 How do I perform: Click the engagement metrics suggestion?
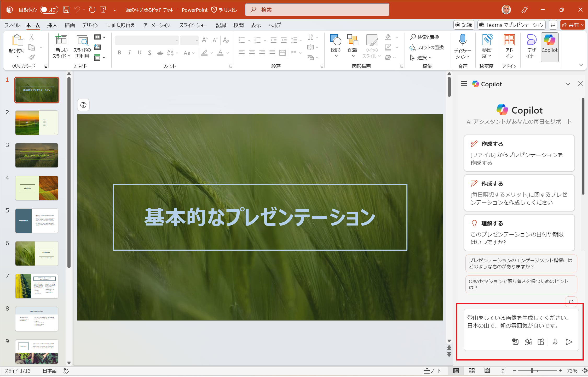tap(521, 263)
